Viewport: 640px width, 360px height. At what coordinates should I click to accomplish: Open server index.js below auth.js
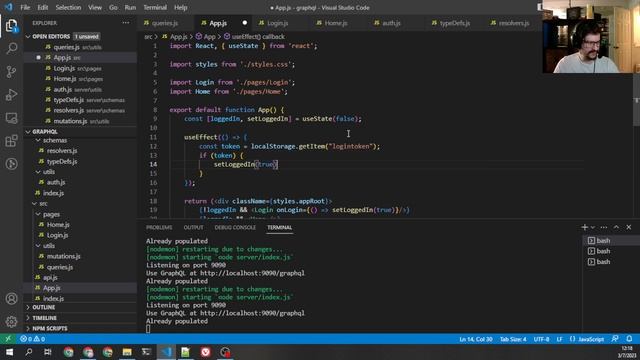(x=53, y=193)
